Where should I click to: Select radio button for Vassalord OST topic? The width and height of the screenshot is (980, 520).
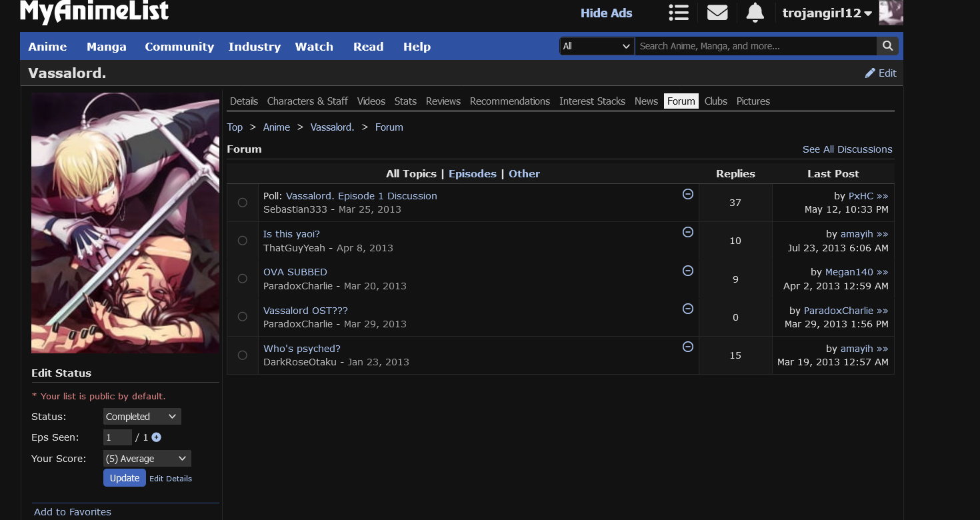243,317
